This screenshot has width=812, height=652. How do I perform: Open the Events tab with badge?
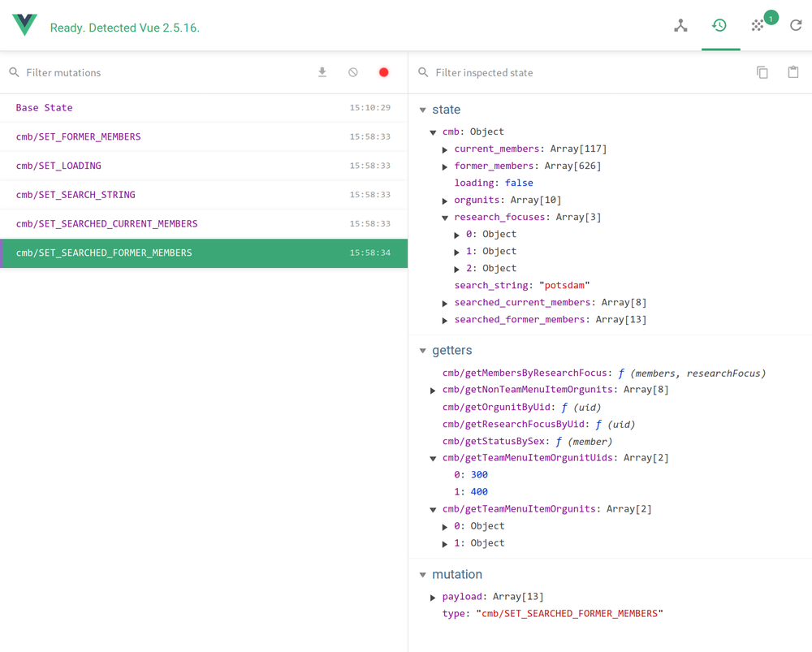(758, 25)
